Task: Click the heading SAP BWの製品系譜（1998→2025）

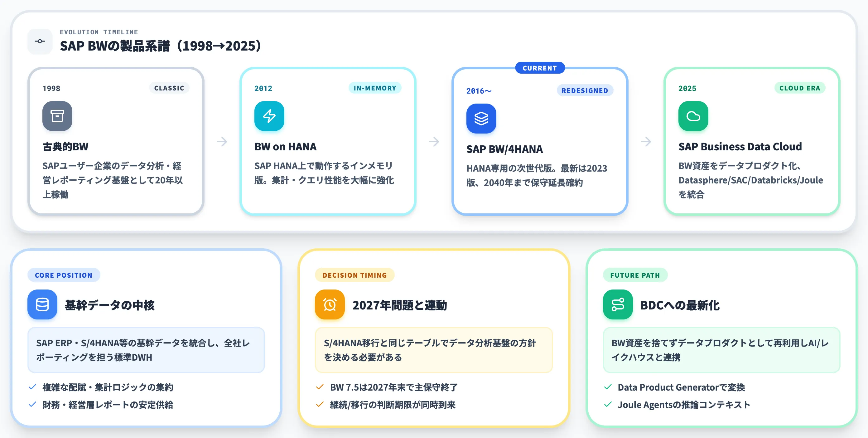Action: (x=161, y=46)
